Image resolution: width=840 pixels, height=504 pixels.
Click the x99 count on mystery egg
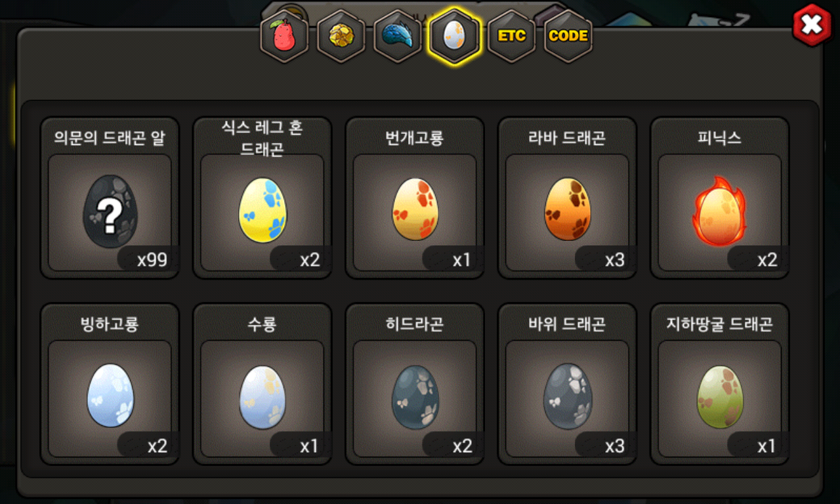coord(152,260)
